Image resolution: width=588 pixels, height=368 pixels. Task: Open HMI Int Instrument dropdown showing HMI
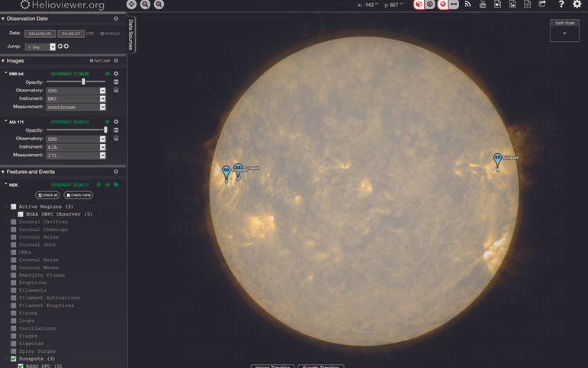click(76, 99)
